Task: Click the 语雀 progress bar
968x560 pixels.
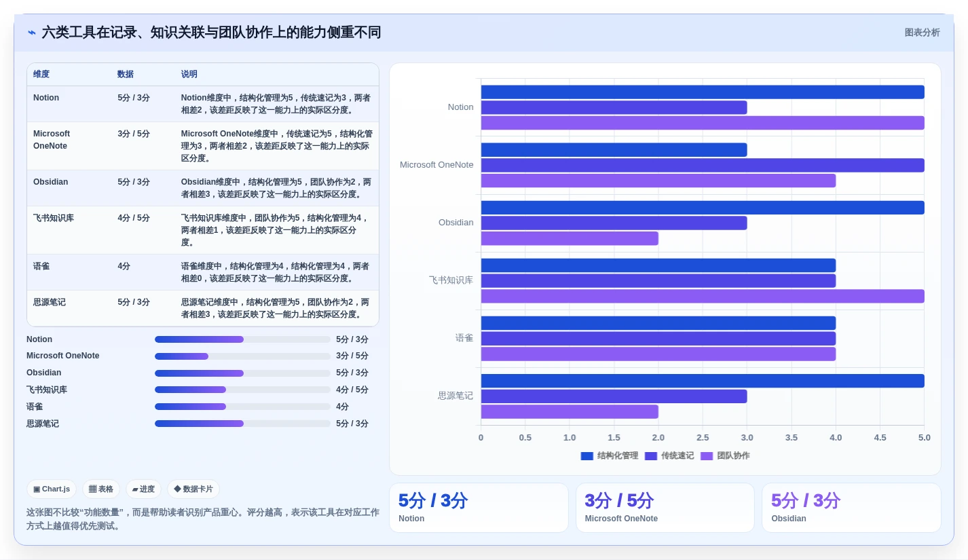Action: [x=242, y=407]
